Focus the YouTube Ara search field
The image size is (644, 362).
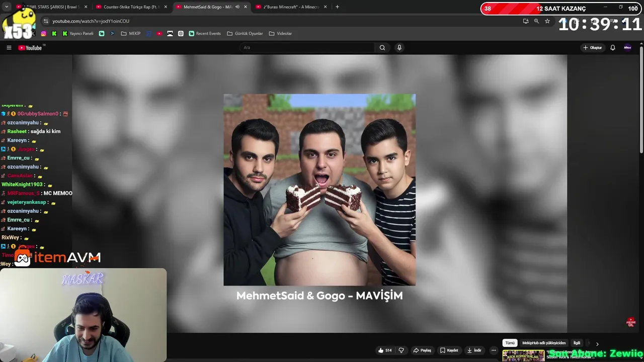[x=307, y=48]
